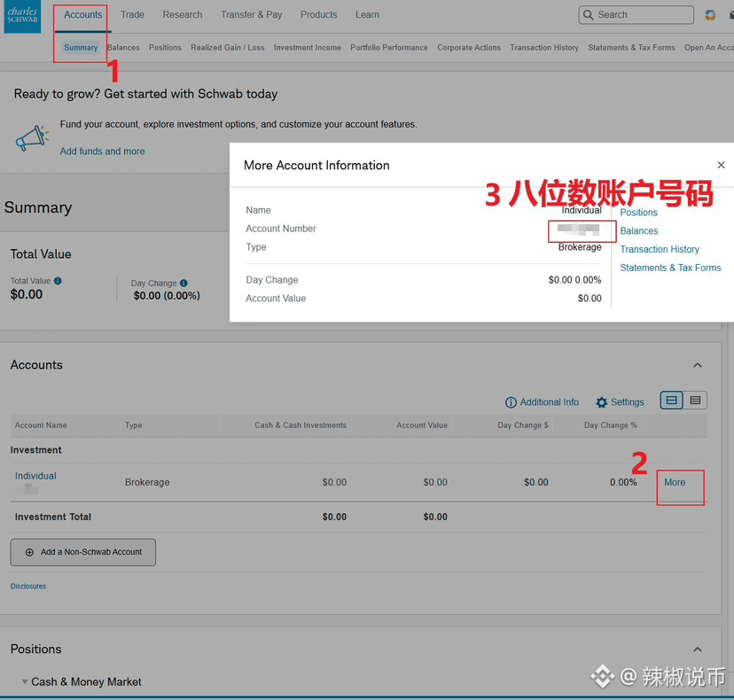
Task: Open Corporate Actions tab
Action: click(x=469, y=48)
